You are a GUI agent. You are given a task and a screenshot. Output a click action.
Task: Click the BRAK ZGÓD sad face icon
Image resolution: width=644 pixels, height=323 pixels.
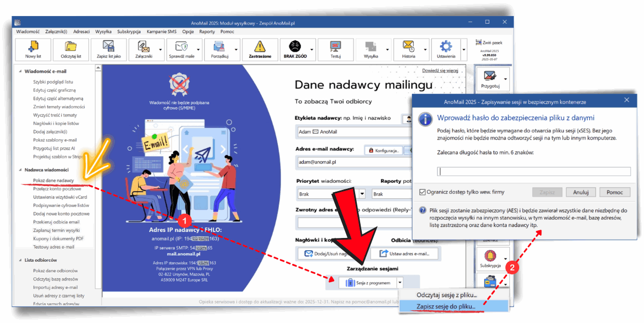295,50
